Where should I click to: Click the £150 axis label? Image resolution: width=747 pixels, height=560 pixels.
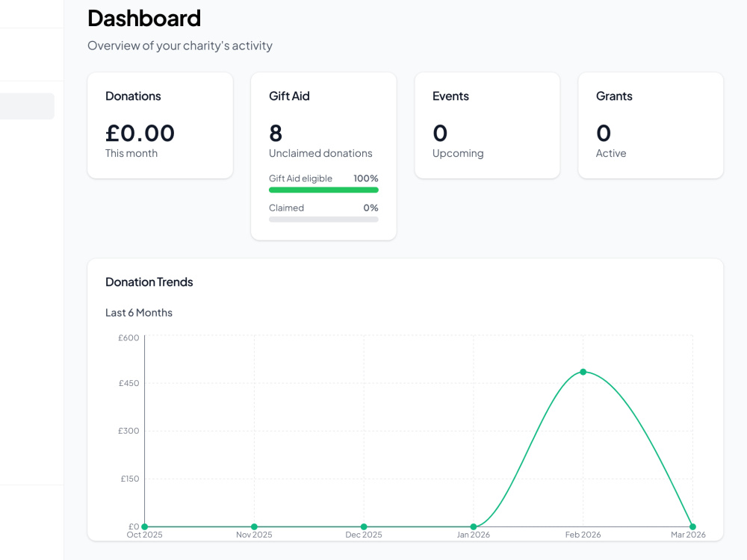[x=129, y=479]
